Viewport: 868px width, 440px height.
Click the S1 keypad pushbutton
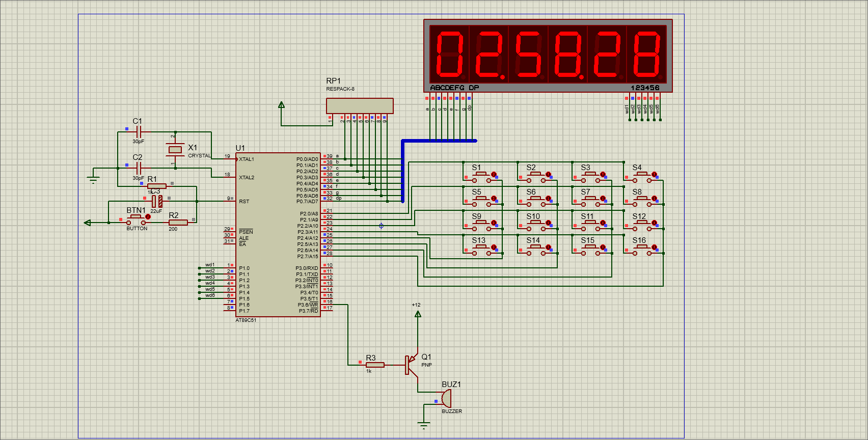coord(481,176)
